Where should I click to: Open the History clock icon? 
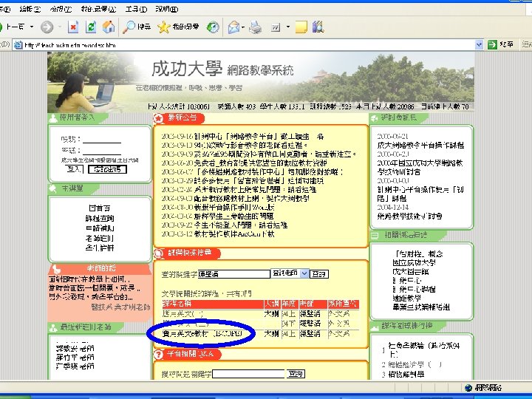[x=213, y=27]
